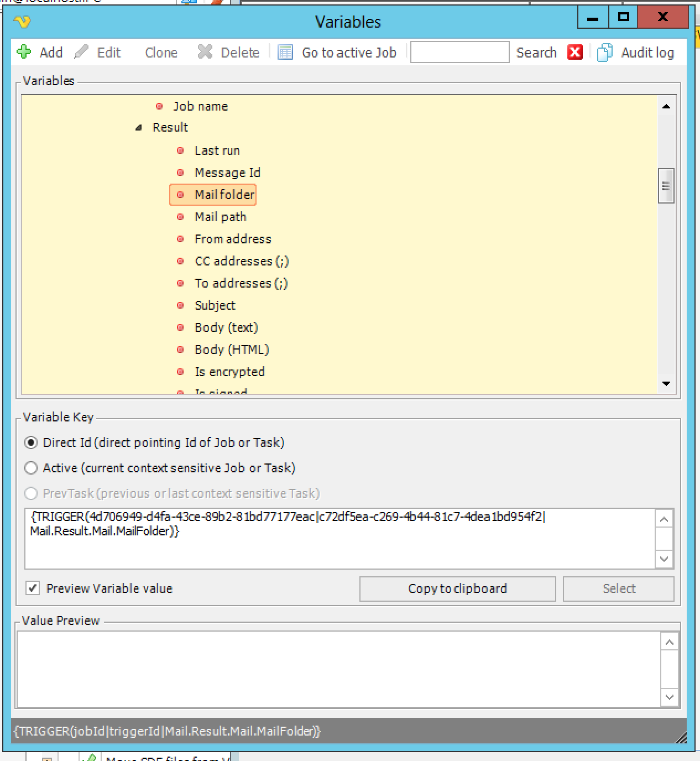Click the Search toolbar label
This screenshot has width=700, height=761.
point(536,53)
